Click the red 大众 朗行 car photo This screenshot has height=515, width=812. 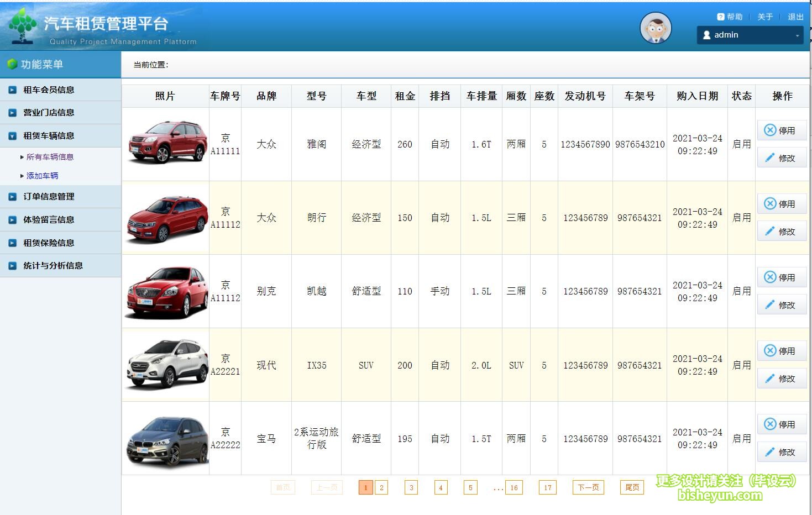(166, 218)
